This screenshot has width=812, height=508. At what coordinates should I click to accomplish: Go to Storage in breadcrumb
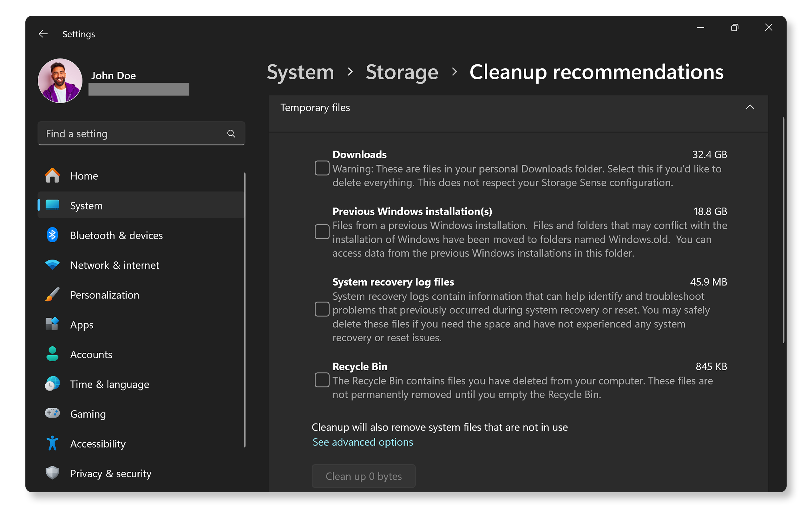(x=402, y=72)
